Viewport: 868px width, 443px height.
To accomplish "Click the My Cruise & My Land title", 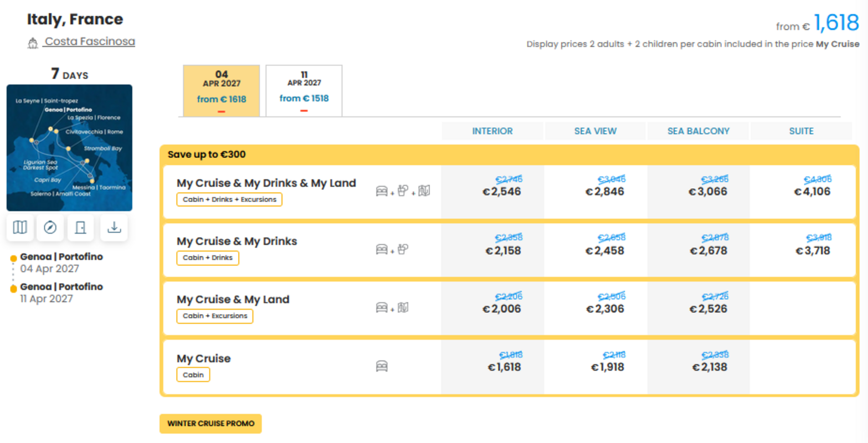I will pyautogui.click(x=233, y=300).
